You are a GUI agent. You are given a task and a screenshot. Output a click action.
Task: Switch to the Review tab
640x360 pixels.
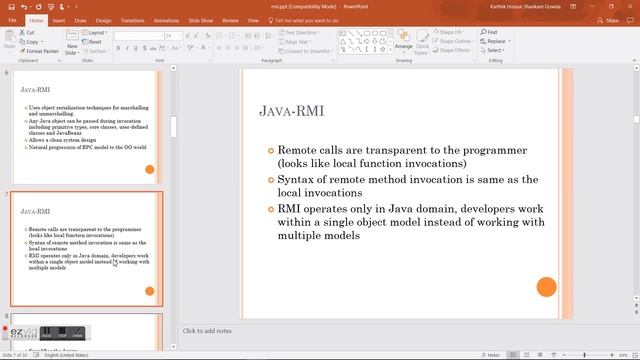tap(230, 20)
